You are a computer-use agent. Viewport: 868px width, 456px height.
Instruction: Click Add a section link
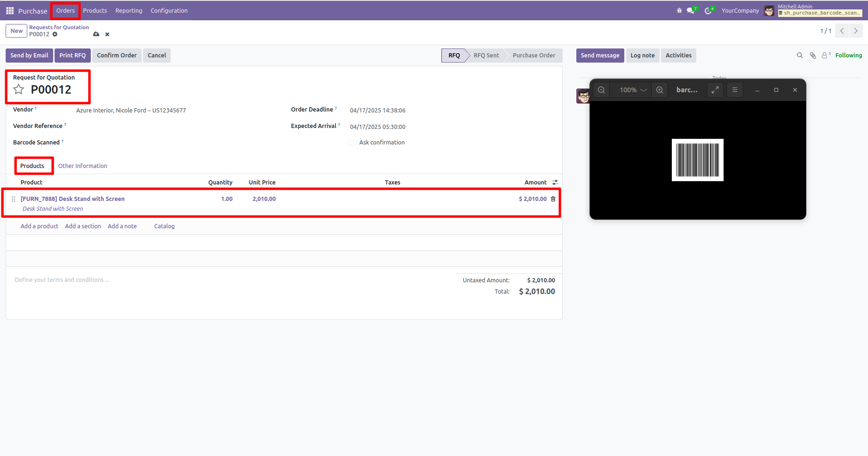click(83, 226)
